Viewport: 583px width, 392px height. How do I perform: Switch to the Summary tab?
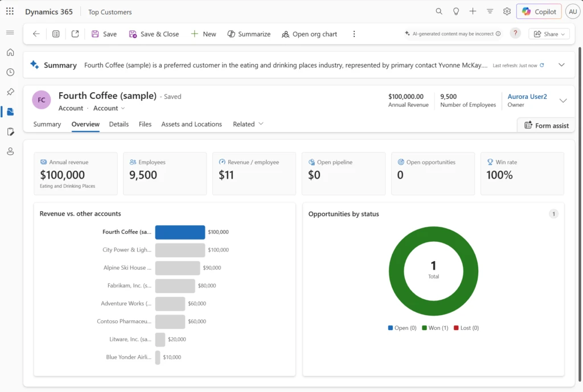[47, 124]
